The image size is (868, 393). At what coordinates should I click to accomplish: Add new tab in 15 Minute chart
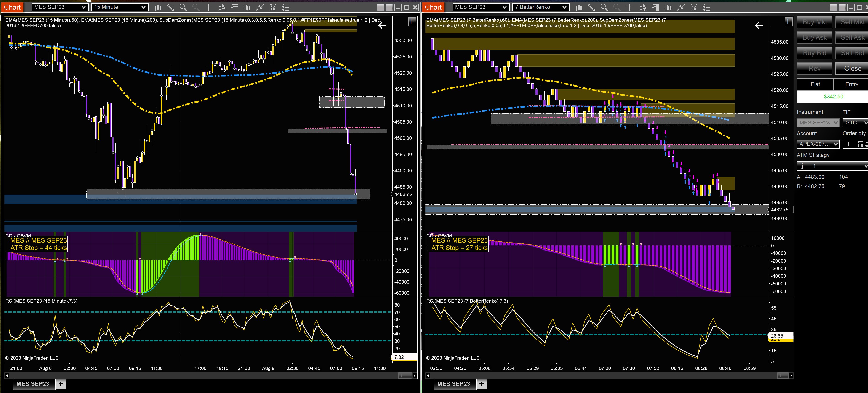tap(61, 384)
